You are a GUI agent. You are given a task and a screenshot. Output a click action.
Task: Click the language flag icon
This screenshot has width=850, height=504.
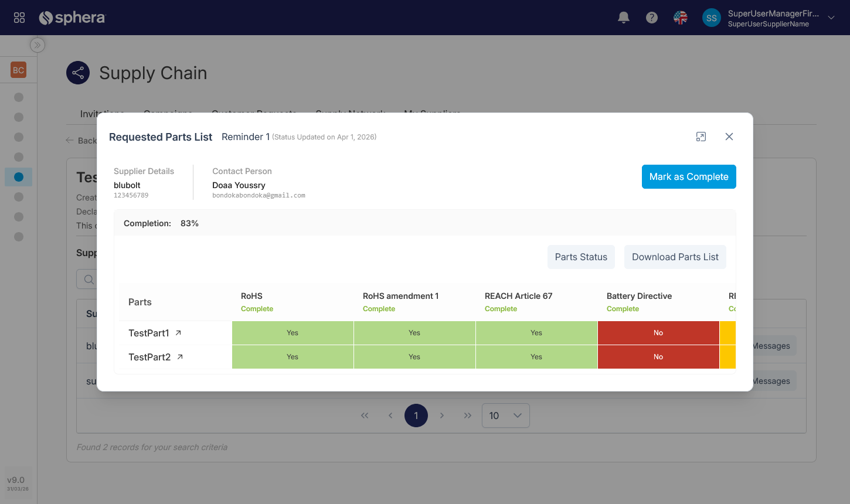tap(680, 18)
